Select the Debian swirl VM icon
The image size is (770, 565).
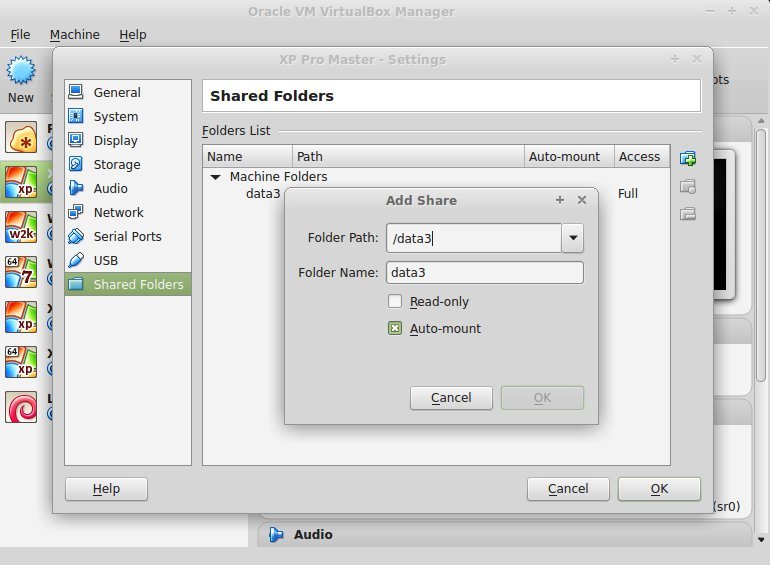tap(21, 407)
